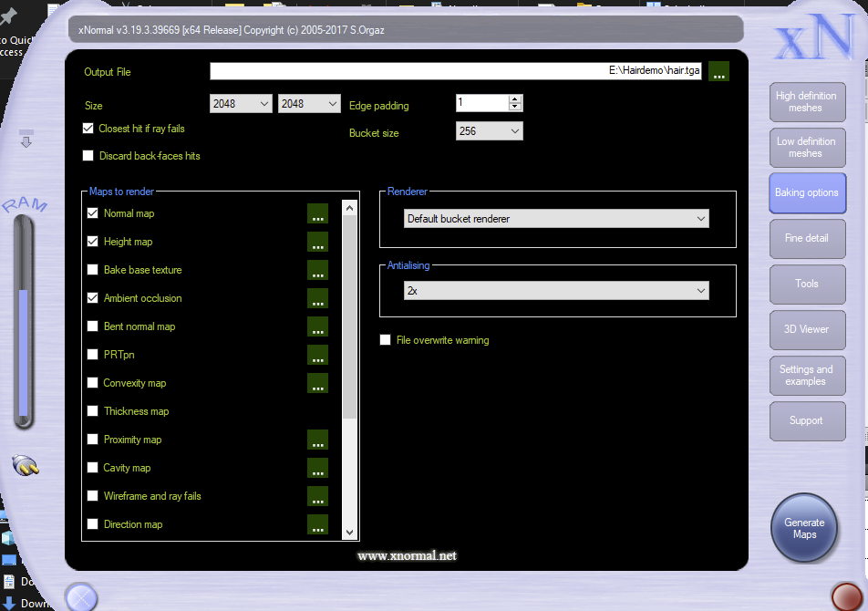Open Ambient occlusion options ellipsis button
This screenshot has width=868, height=611.
point(317,299)
